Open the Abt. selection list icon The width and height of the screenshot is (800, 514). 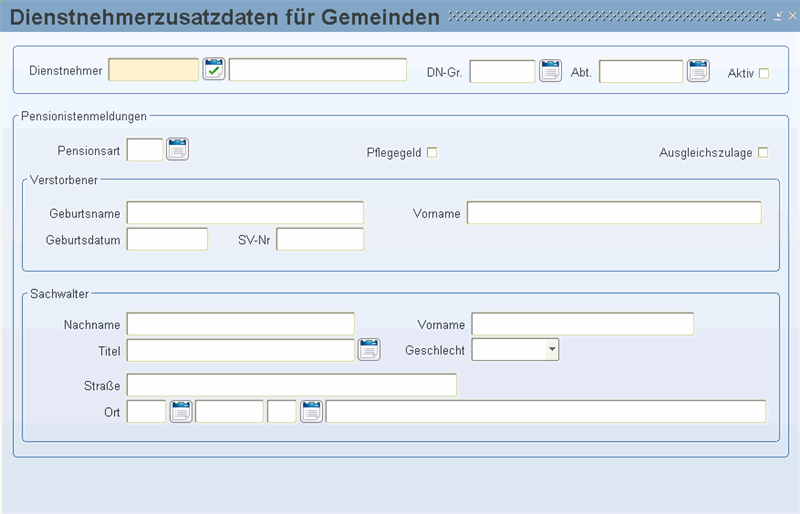(698, 71)
